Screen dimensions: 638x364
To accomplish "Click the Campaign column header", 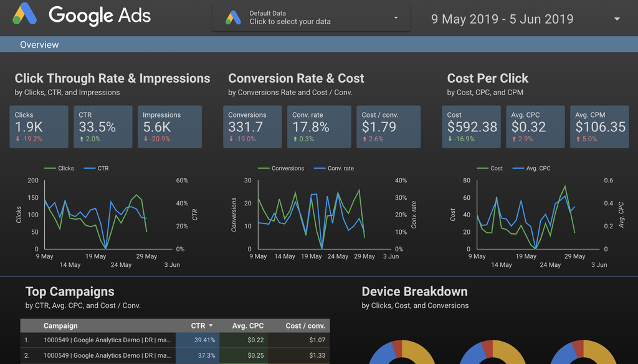I will 60,326.
